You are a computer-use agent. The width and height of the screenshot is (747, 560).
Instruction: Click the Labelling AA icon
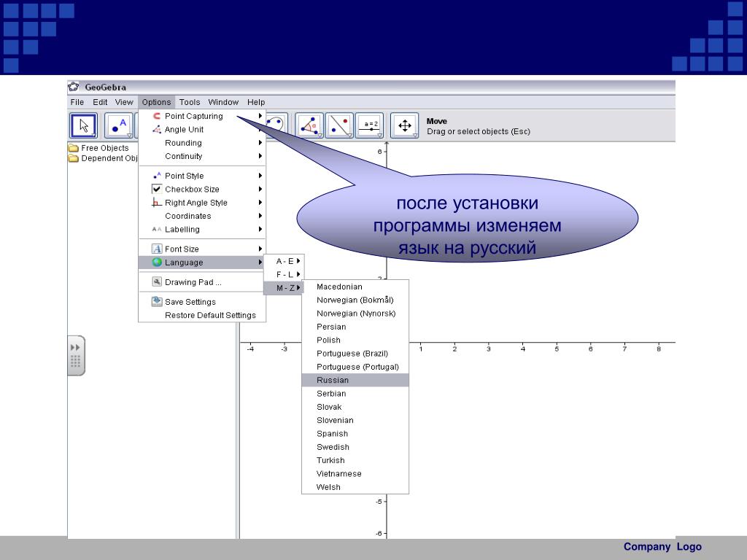click(157, 229)
